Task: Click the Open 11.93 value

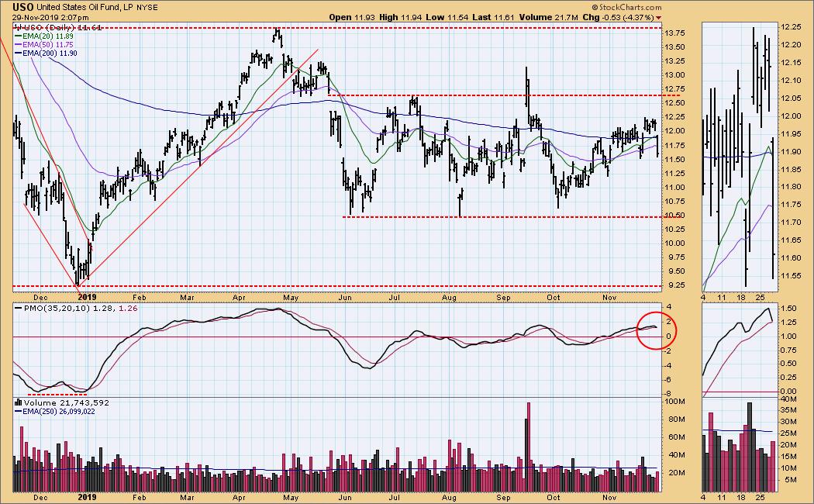Action: pos(352,17)
